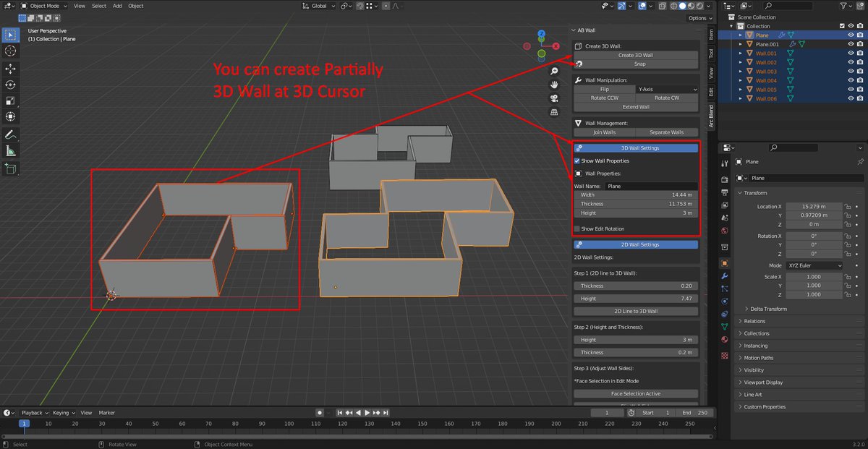Select the Annotate tool
868x449 pixels.
11,135
